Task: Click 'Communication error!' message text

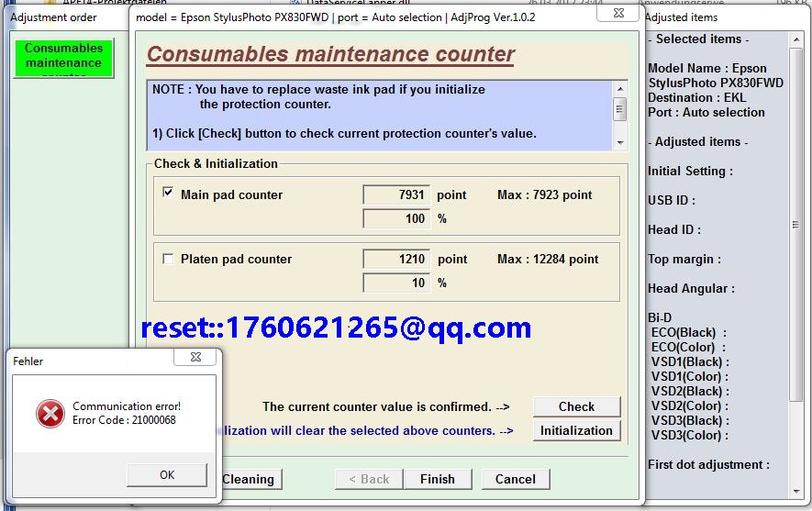Action: [127, 405]
